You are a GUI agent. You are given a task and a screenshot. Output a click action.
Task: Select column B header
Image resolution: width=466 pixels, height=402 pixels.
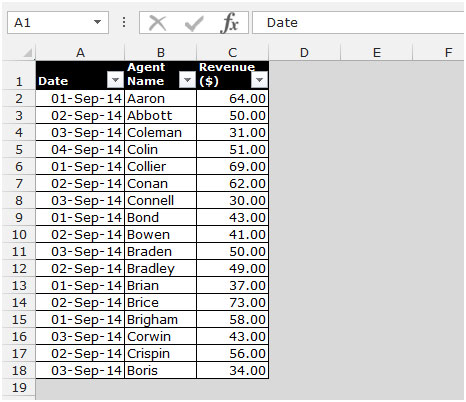coord(161,53)
